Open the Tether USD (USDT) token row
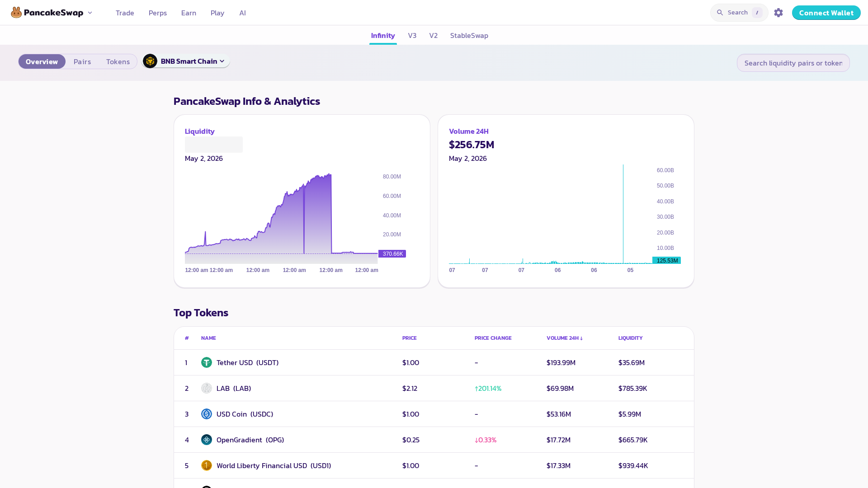This screenshot has height=488, width=868. (434, 362)
